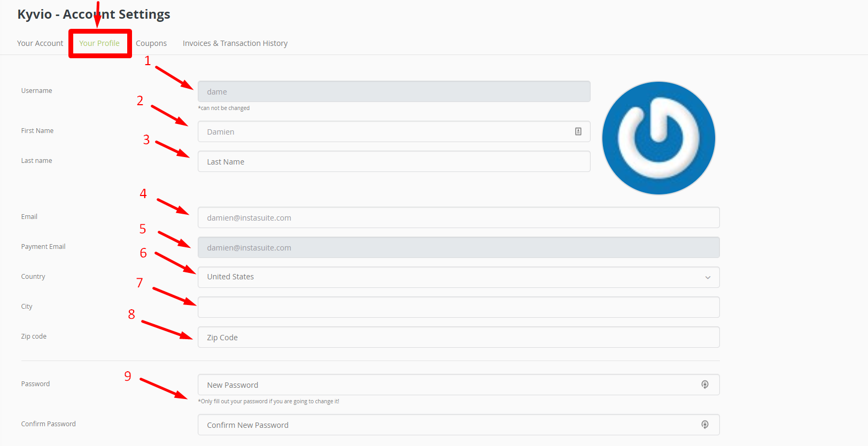The width and height of the screenshot is (868, 446).
Task: Select the Your Profile tab
Action: click(x=99, y=43)
